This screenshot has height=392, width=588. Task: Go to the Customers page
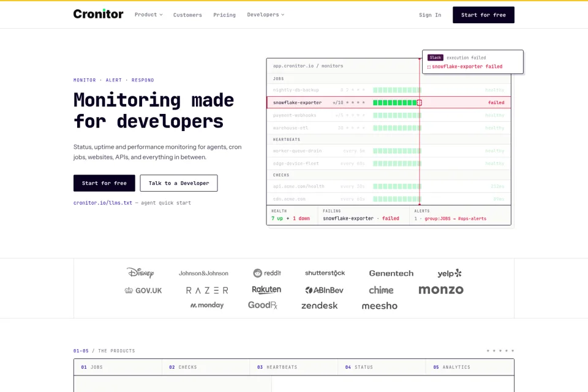187,15
